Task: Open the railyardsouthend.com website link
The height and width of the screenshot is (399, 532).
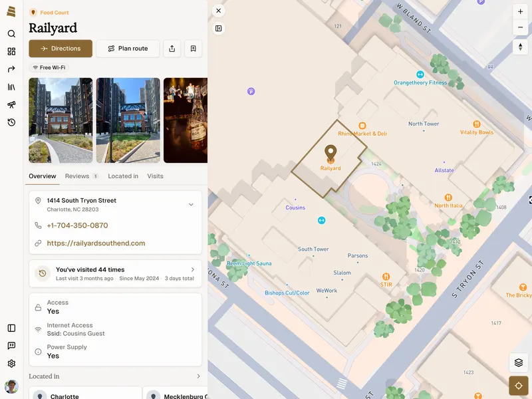Action: click(x=96, y=243)
